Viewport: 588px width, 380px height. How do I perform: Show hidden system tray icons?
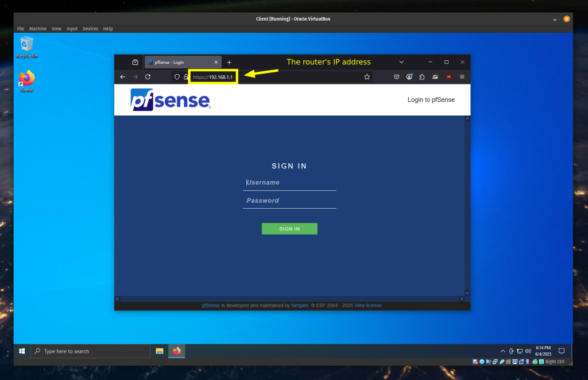[503, 351]
